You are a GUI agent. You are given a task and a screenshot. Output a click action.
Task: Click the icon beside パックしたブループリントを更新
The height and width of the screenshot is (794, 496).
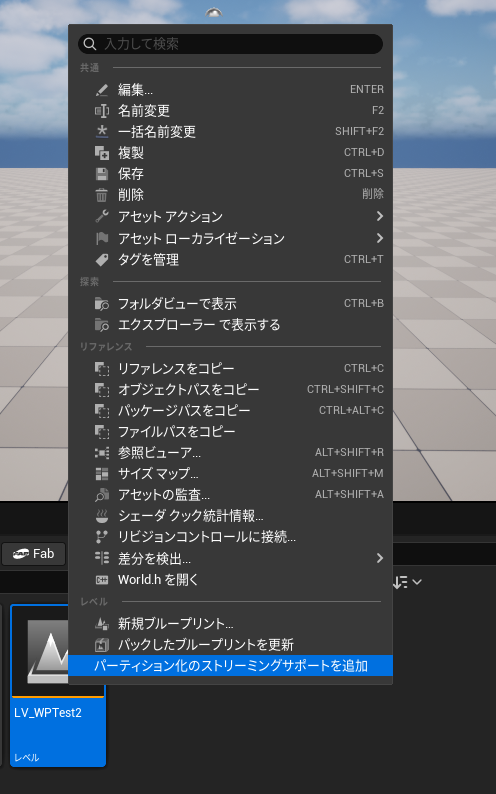pyautogui.click(x=102, y=645)
